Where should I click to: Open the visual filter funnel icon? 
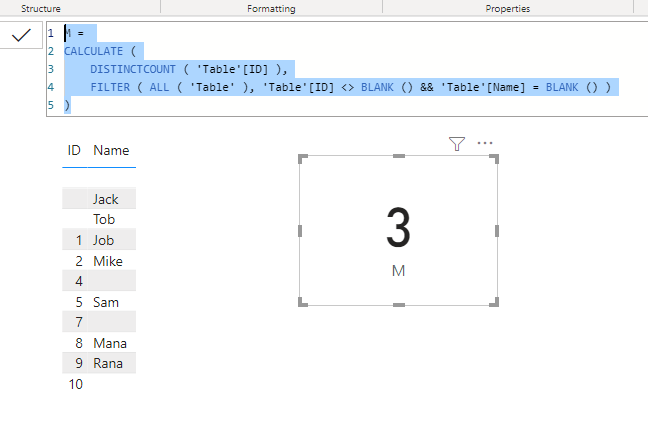point(457,144)
